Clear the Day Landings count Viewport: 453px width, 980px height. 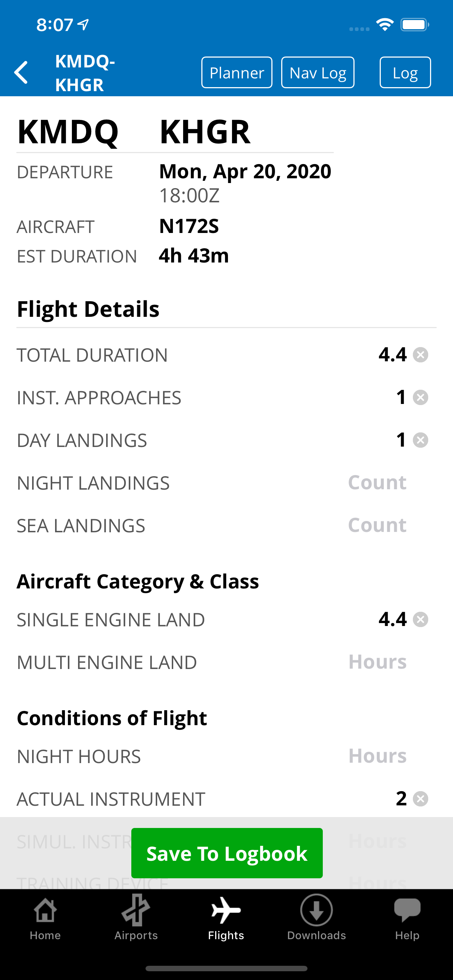421,440
